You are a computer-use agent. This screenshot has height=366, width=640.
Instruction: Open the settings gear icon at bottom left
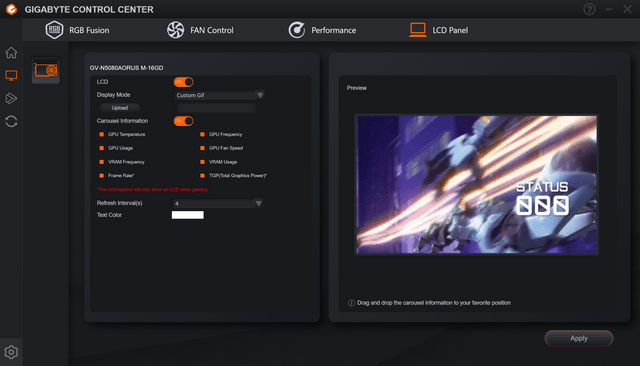tap(11, 352)
